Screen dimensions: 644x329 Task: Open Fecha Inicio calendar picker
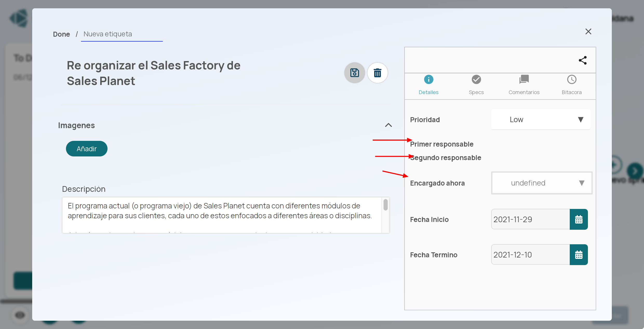pos(579,219)
